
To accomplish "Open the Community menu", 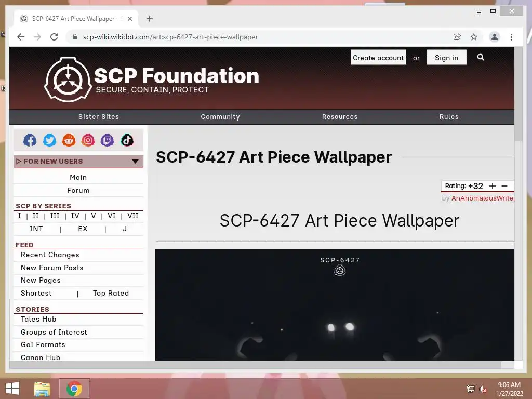I will click(220, 117).
